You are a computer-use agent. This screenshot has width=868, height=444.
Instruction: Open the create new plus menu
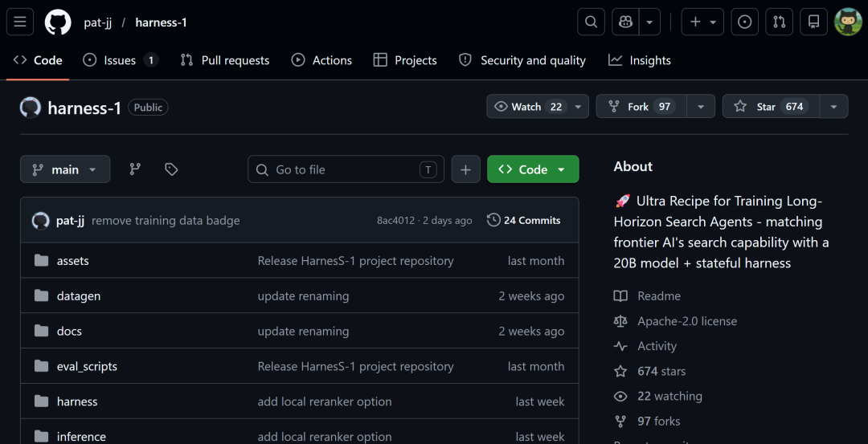point(702,22)
